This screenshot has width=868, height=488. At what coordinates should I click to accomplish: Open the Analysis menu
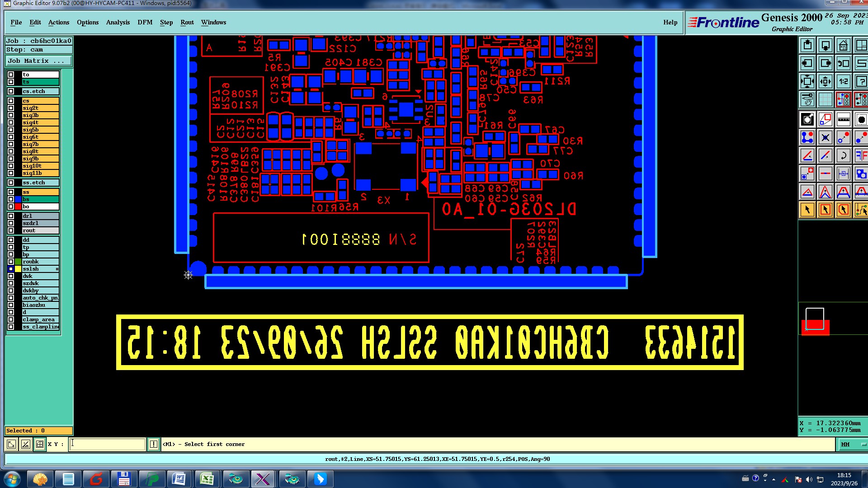pos(118,22)
